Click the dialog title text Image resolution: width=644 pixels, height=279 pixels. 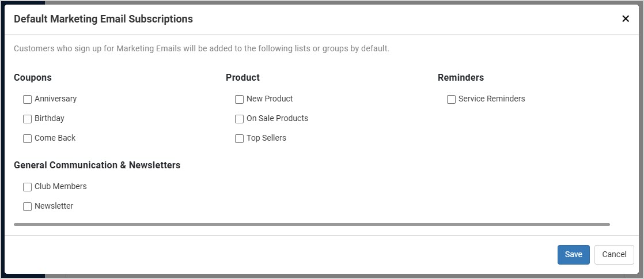click(x=104, y=18)
